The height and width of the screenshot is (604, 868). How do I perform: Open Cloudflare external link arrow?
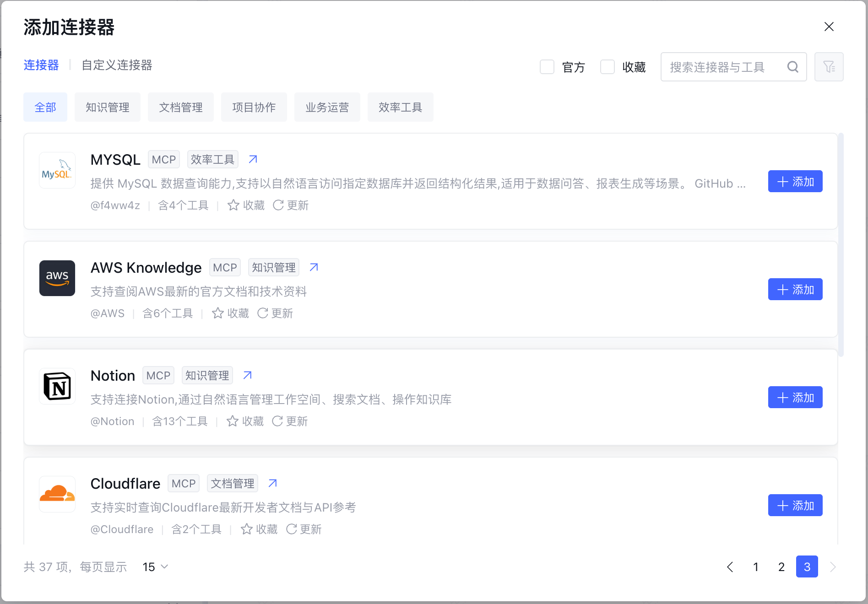point(272,483)
